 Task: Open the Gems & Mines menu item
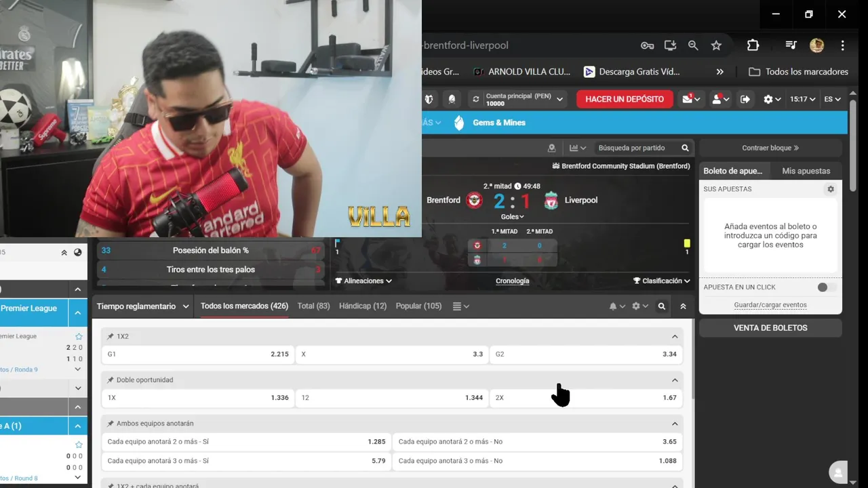click(499, 123)
